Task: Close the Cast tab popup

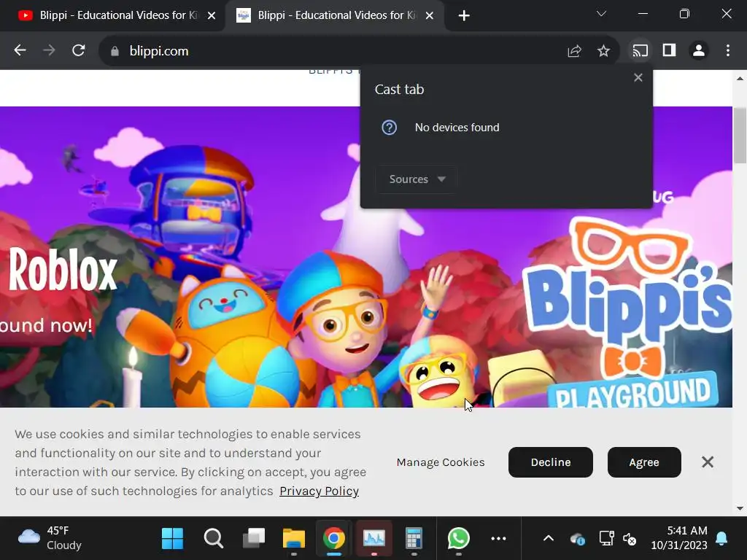Action: [638, 77]
